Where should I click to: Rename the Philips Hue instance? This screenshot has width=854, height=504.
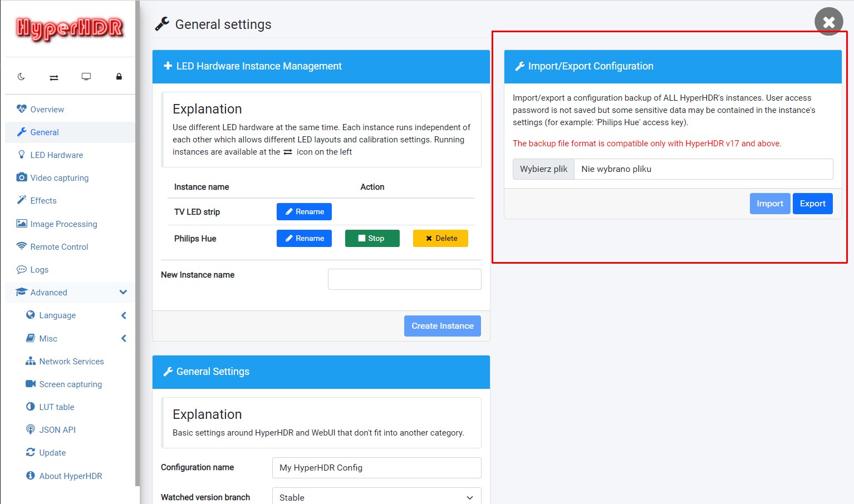point(304,238)
